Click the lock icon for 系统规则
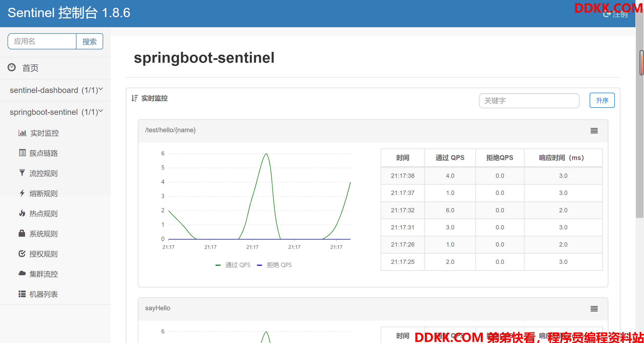This screenshot has height=343, width=644. [x=22, y=233]
